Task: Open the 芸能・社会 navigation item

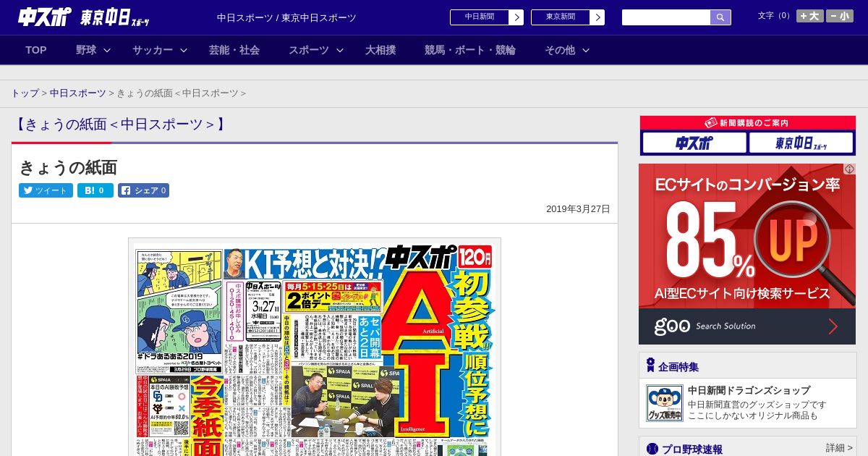Action: pyautogui.click(x=234, y=50)
